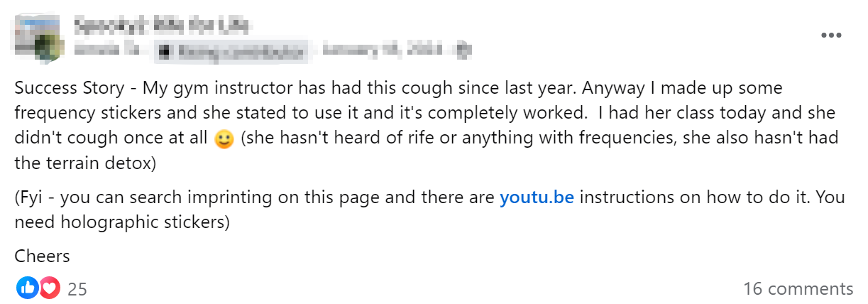
Task: Open the youtu.be link
Action: click(537, 197)
